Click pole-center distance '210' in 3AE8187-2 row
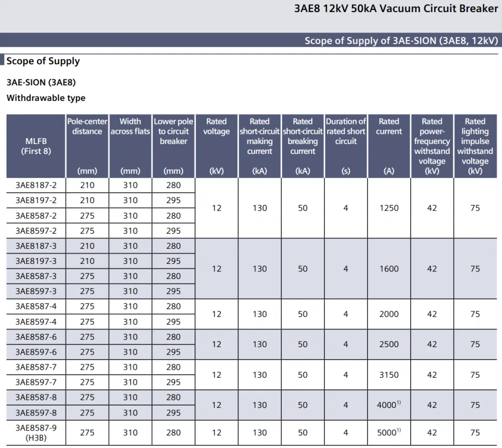The height and width of the screenshot is (448, 502). [x=87, y=185]
